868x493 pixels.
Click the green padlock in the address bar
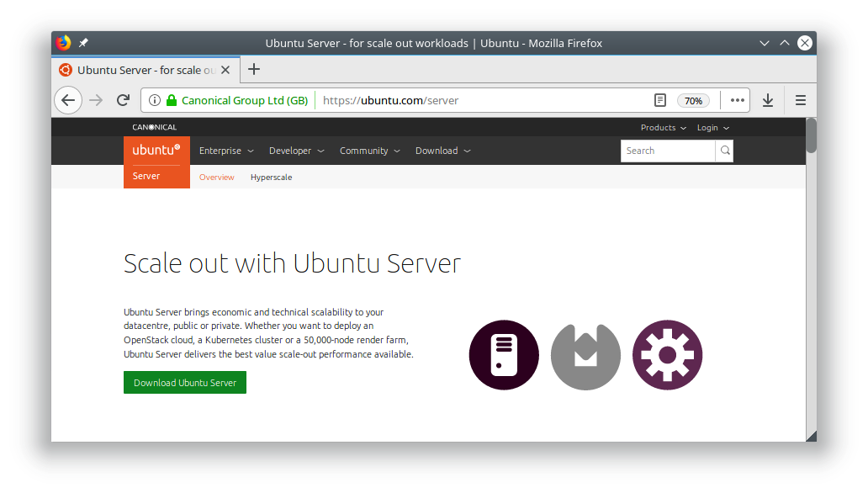pos(170,99)
